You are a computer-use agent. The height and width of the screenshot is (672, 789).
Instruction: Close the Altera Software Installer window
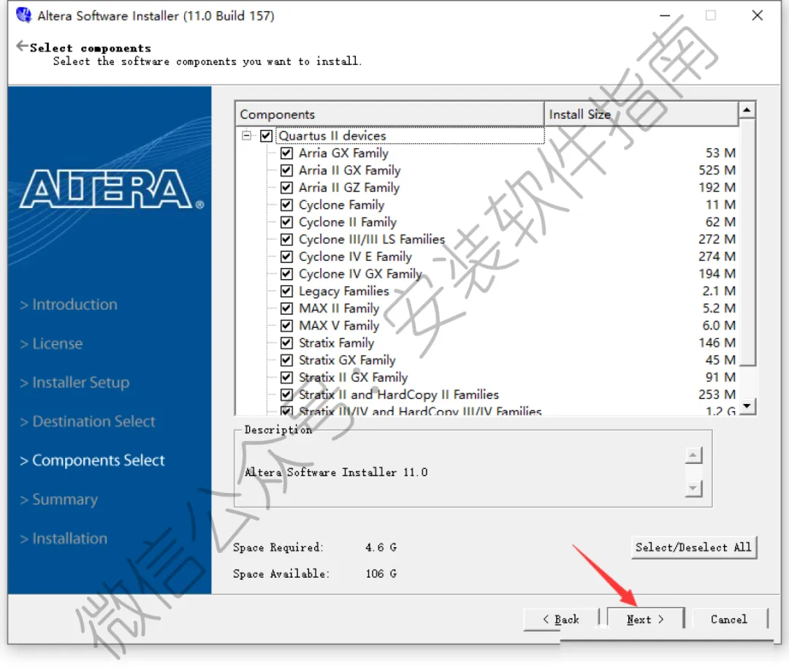click(758, 15)
